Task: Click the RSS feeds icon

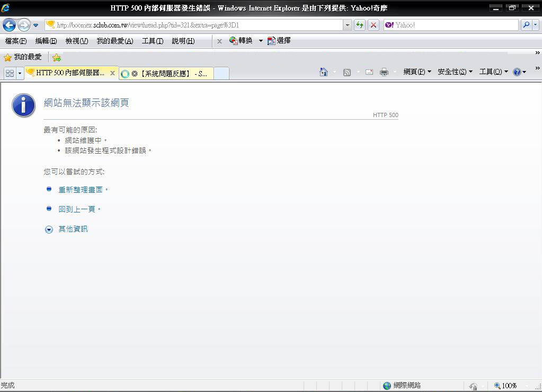Action: tap(347, 72)
